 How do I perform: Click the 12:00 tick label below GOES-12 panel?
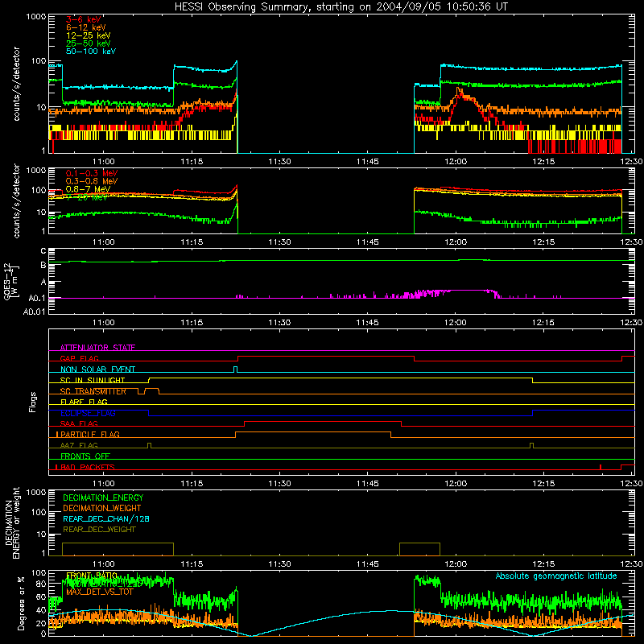(456, 323)
